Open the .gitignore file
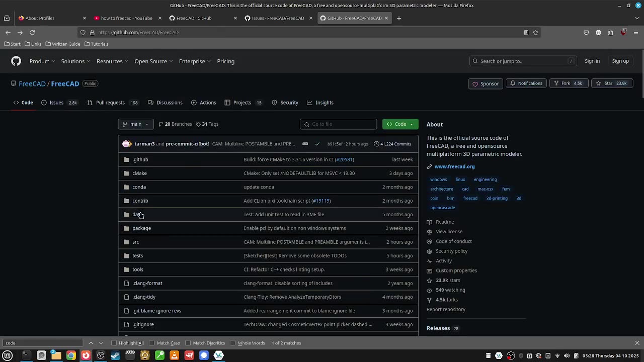Image resolution: width=644 pixels, height=362 pixels. [143, 324]
